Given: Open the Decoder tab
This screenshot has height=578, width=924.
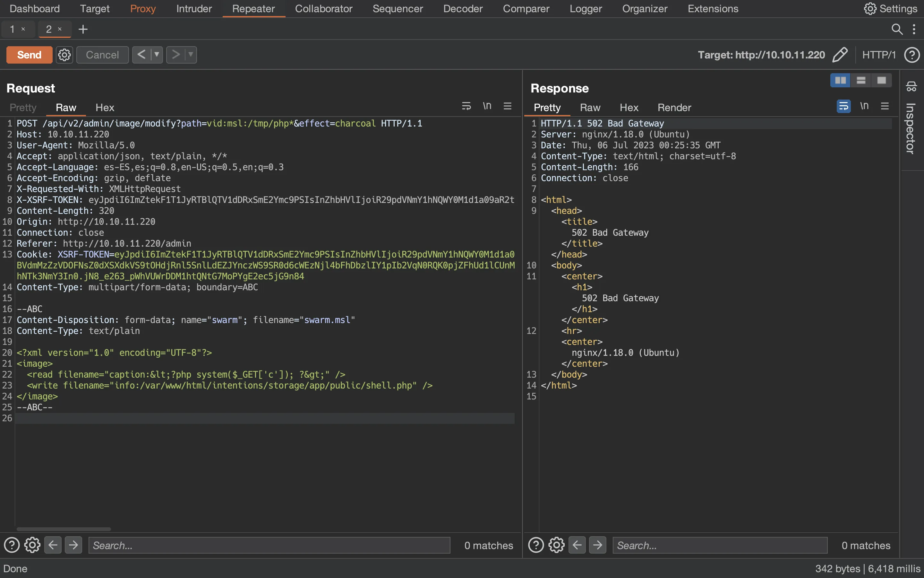Looking at the screenshot, I should [x=463, y=8].
